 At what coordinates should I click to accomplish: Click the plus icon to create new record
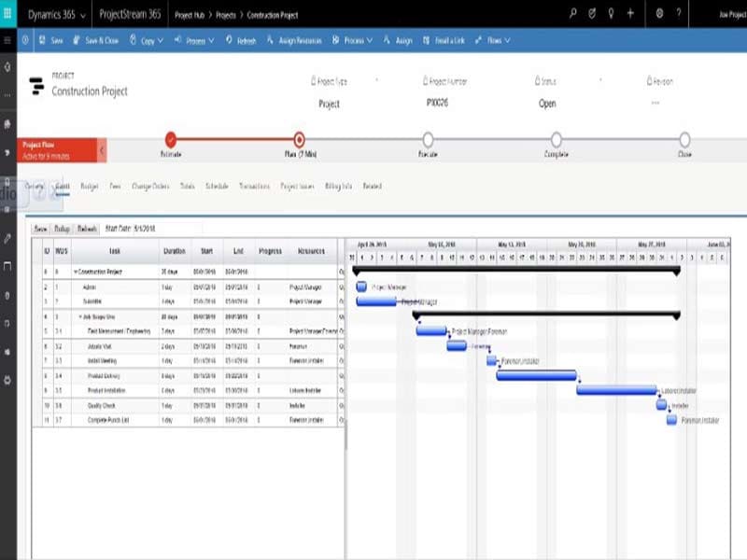click(x=631, y=14)
